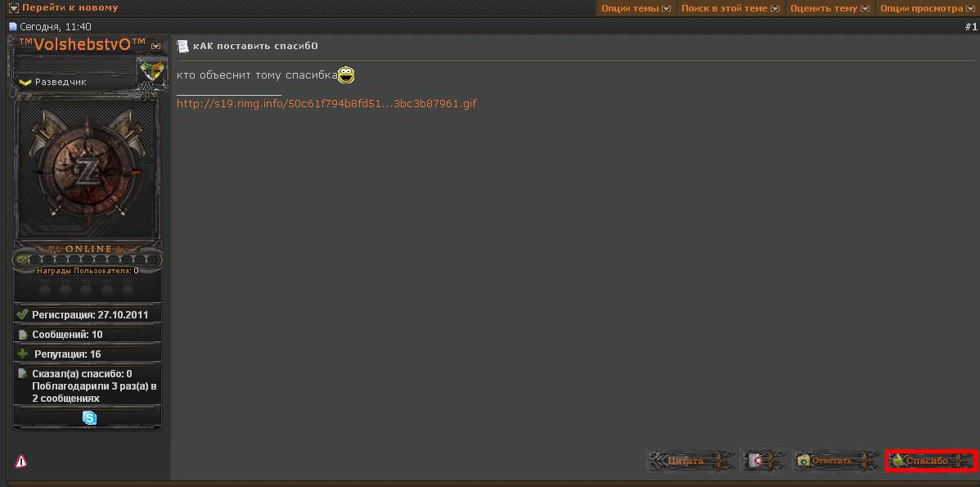This screenshot has width=980, height=487.
Task: Click the post status icon beside Сегодня
Action: [13, 27]
